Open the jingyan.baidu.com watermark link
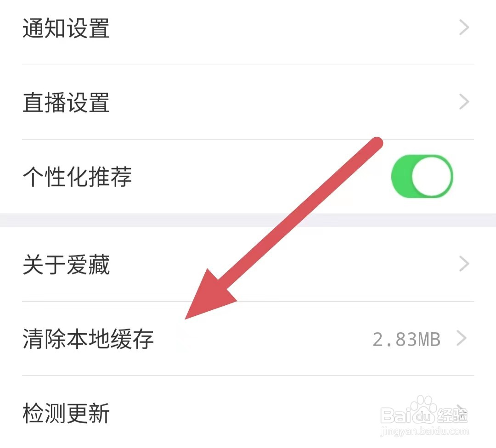 [424, 431]
